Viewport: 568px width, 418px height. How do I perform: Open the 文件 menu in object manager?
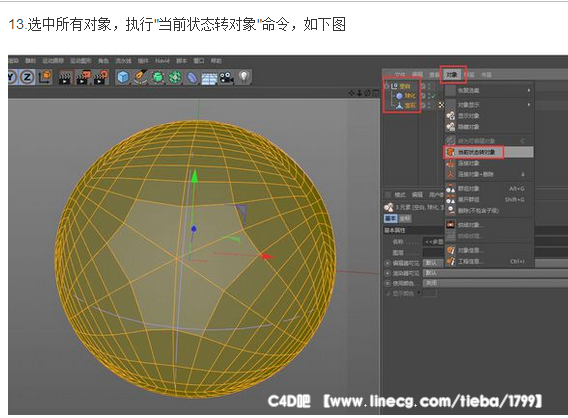(x=400, y=75)
